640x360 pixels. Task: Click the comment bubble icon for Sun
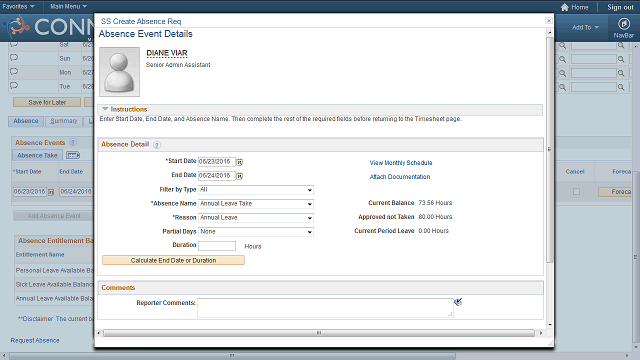[14, 58]
